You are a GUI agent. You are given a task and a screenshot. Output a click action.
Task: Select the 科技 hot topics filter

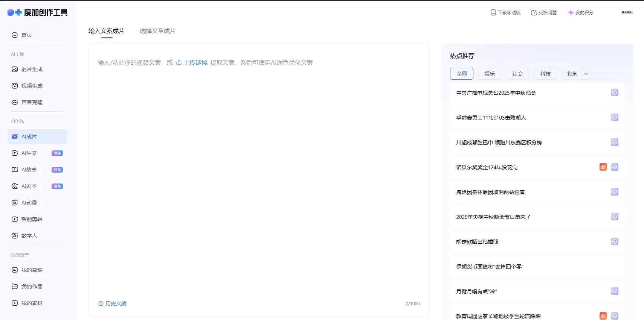(x=545, y=74)
